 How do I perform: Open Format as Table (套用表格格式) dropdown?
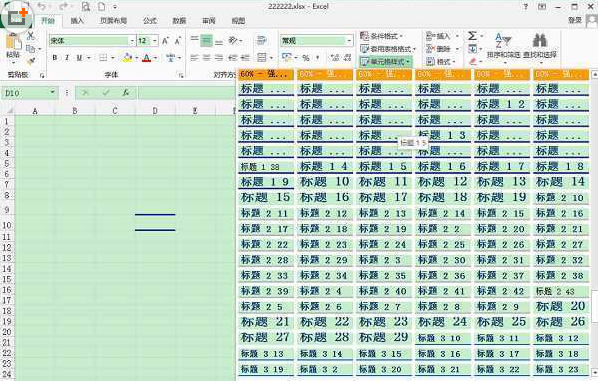[388, 49]
